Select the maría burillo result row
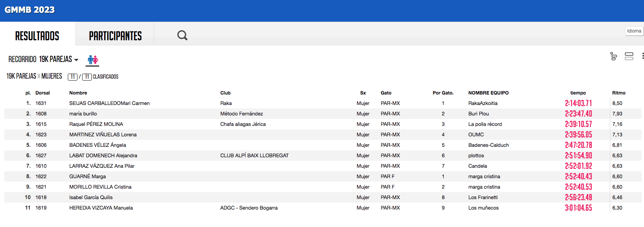 click(x=83, y=114)
